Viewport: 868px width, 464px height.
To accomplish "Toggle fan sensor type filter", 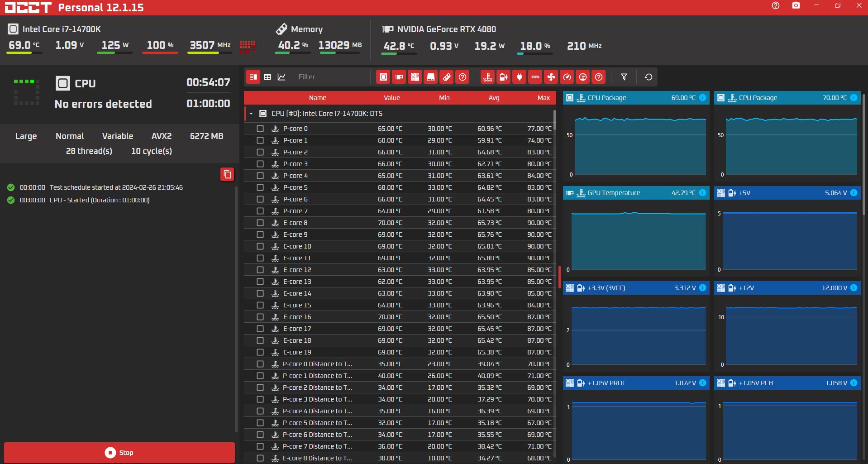I will pyautogui.click(x=551, y=77).
